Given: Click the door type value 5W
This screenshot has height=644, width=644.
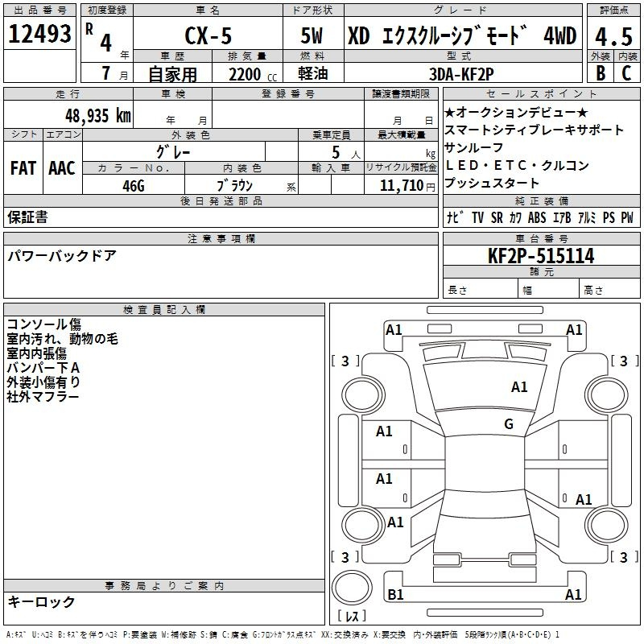Looking at the screenshot, I should point(312,35).
